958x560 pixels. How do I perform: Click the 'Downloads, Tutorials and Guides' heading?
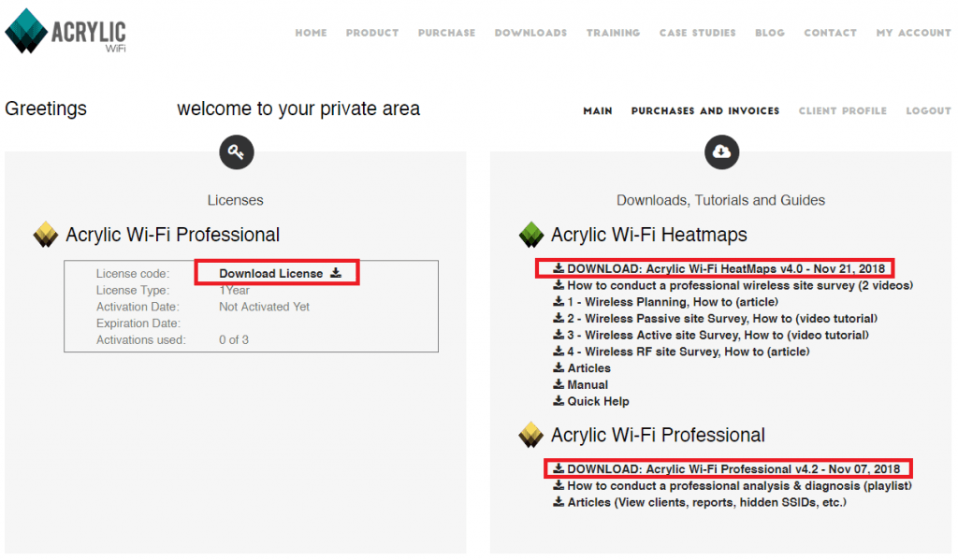(721, 200)
